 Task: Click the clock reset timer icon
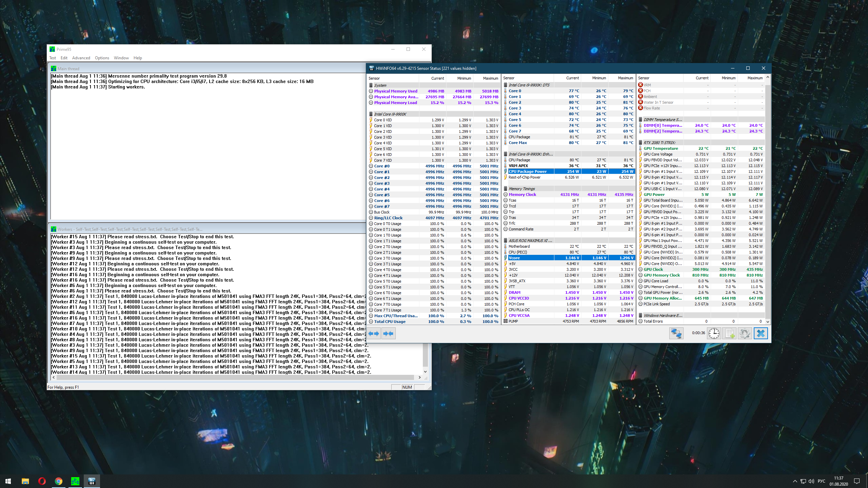[x=714, y=333]
